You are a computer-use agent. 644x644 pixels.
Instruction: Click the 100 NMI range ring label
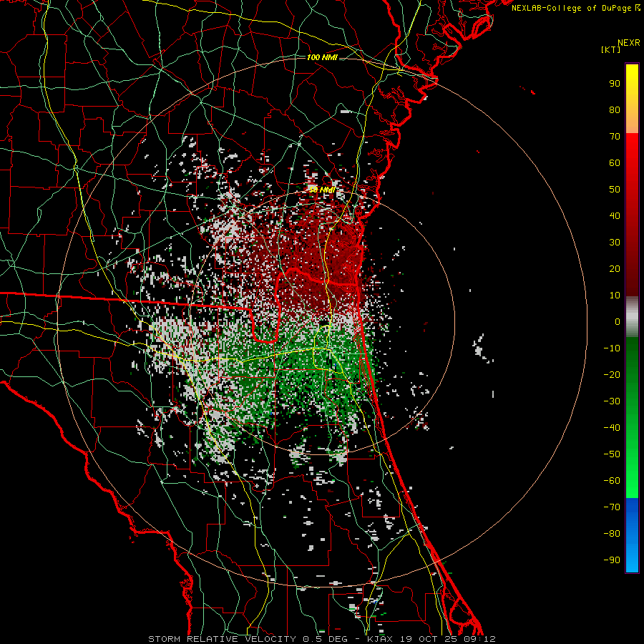pyautogui.click(x=322, y=57)
